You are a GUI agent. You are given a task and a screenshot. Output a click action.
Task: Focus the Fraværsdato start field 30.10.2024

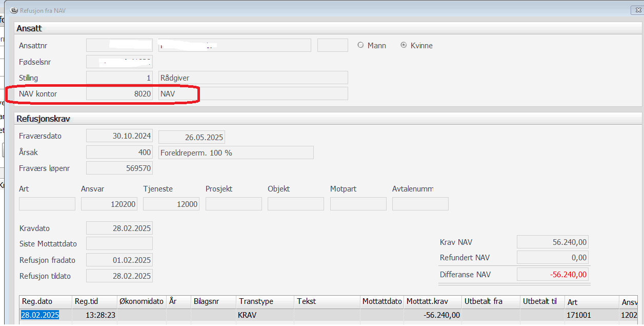pos(119,136)
